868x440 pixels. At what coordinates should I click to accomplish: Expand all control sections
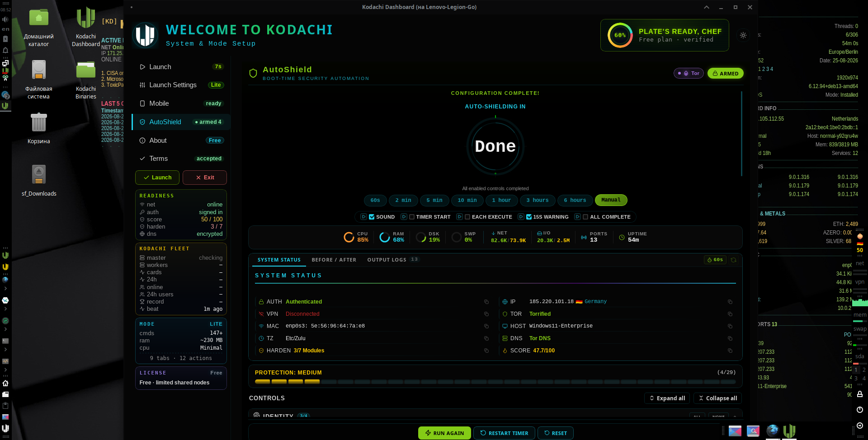(x=667, y=398)
